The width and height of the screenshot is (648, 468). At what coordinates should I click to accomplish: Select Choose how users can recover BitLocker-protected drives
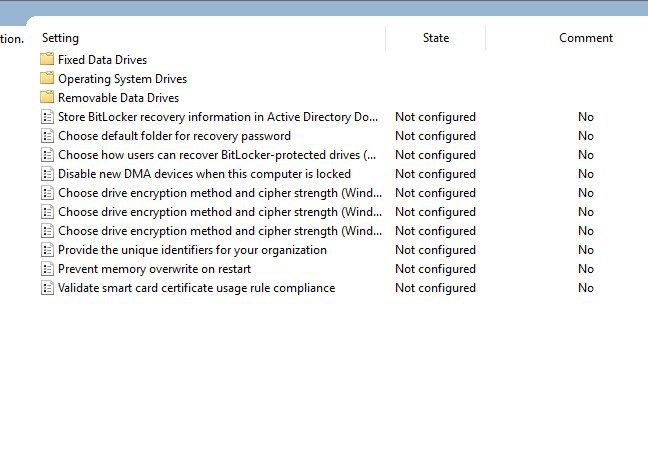point(217,155)
